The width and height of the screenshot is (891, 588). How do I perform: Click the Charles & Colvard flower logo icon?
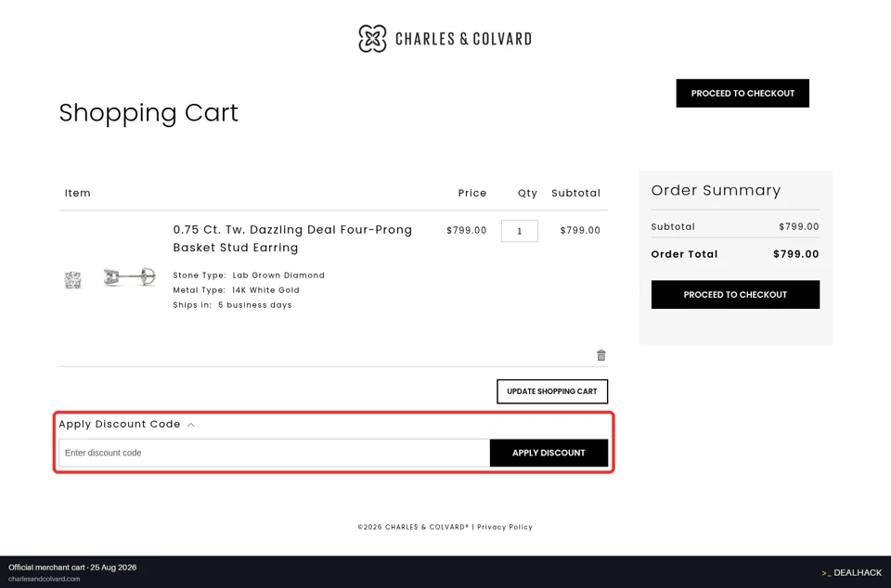(372, 39)
